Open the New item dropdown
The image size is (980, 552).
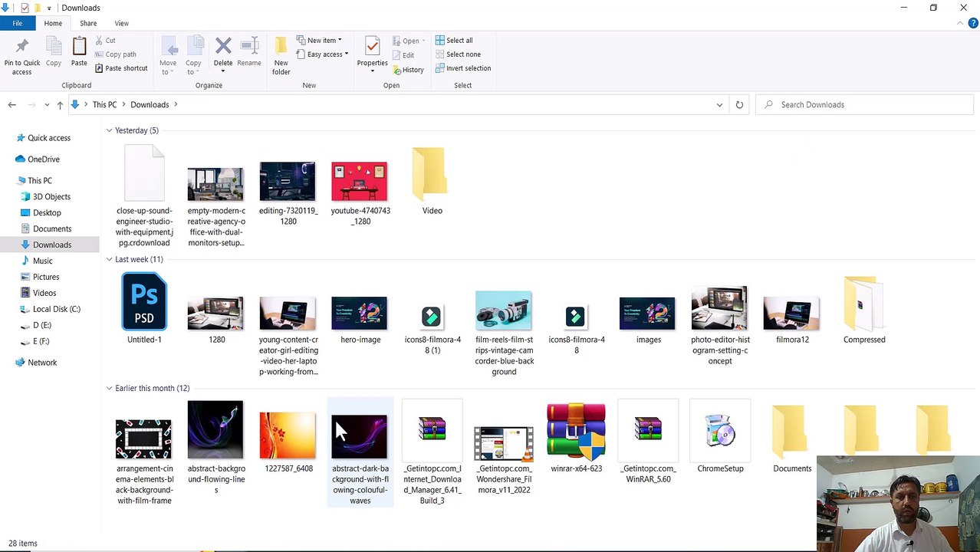[x=319, y=41]
